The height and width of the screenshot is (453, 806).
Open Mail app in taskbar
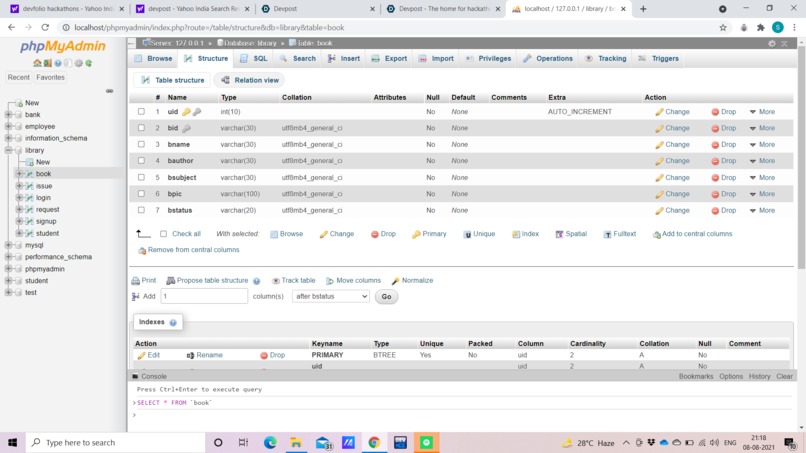pos(323,442)
